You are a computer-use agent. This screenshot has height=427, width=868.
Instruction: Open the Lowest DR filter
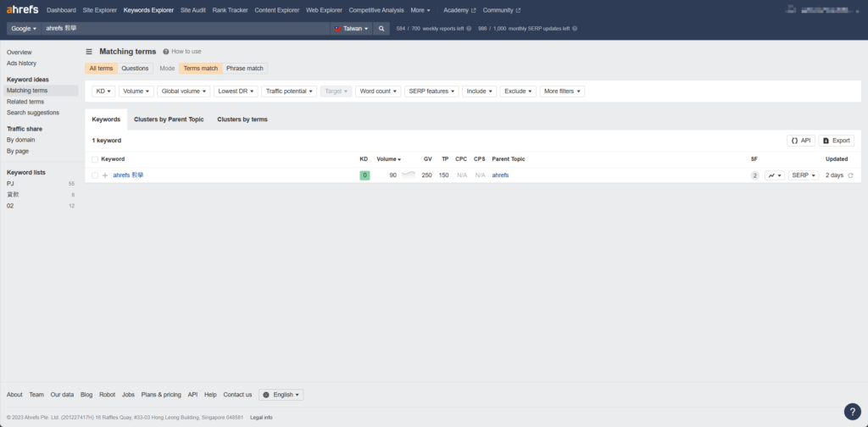tap(236, 91)
